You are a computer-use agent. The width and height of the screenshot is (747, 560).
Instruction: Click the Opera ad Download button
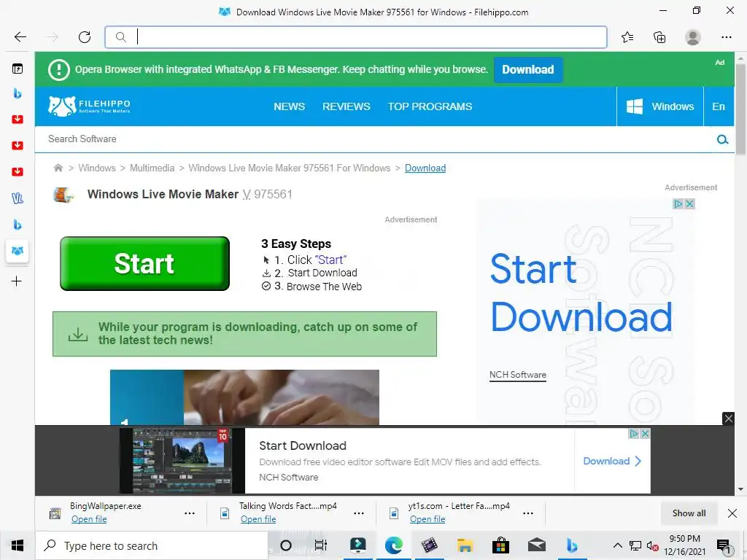point(528,69)
